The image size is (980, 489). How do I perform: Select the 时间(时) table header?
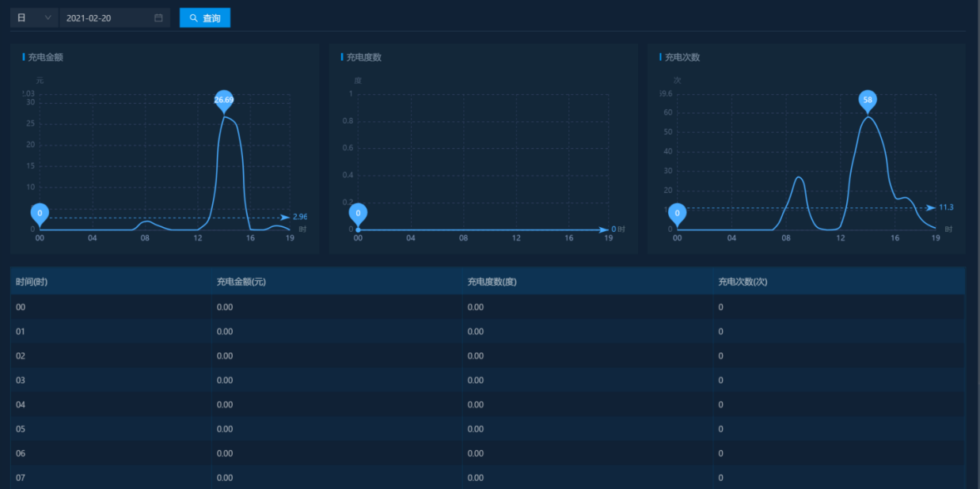[28, 282]
